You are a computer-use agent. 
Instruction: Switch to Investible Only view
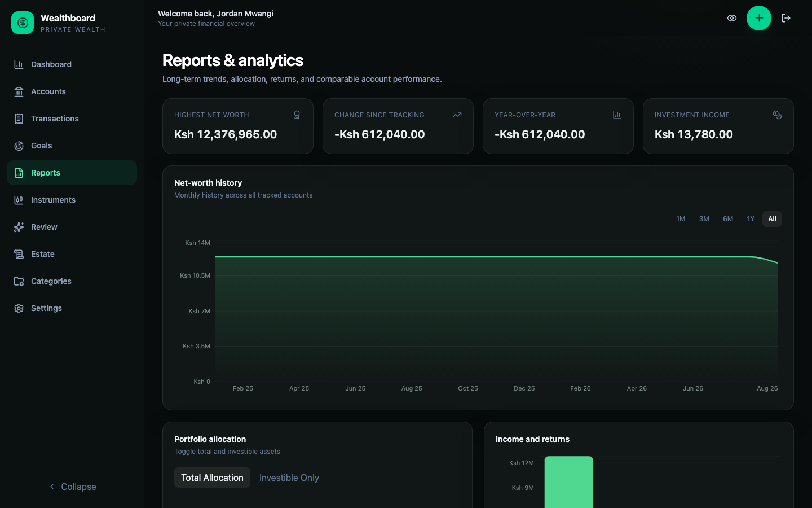point(289,478)
